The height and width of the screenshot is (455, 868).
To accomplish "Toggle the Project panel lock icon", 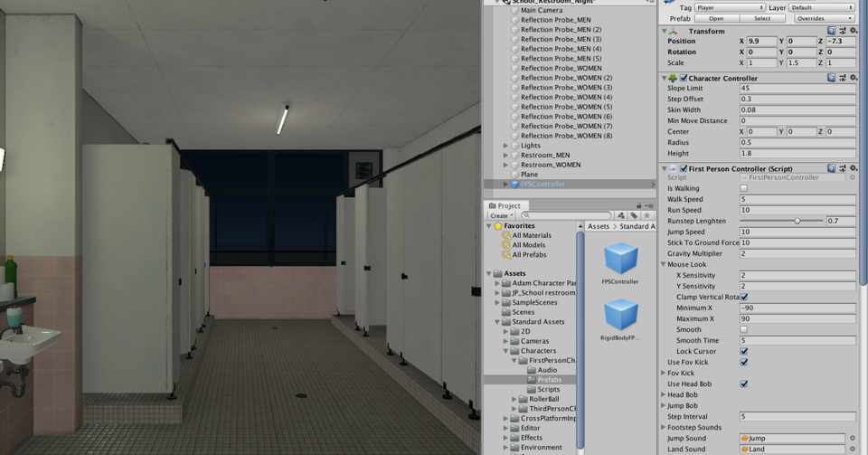I will click(639, 205).
